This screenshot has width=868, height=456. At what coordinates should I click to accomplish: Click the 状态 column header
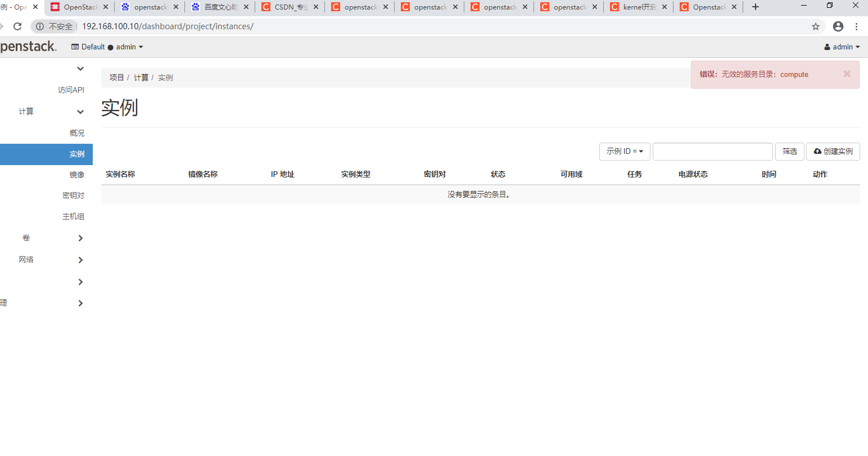tap(498, 174)
